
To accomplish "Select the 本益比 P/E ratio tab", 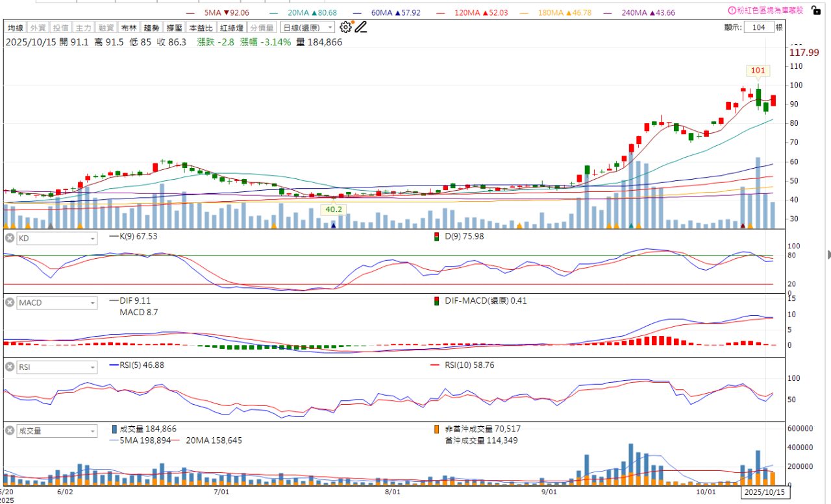I will pyautogui.click(x=201, y=28).
